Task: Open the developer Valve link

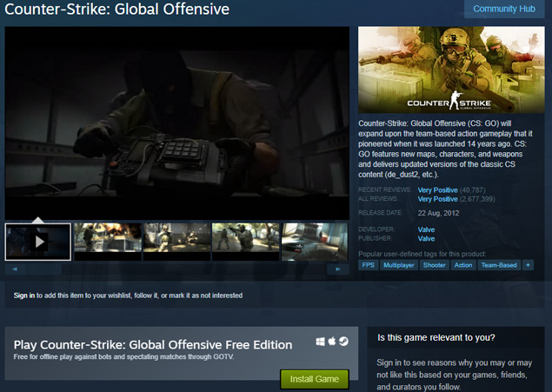Action: point(426,229)
